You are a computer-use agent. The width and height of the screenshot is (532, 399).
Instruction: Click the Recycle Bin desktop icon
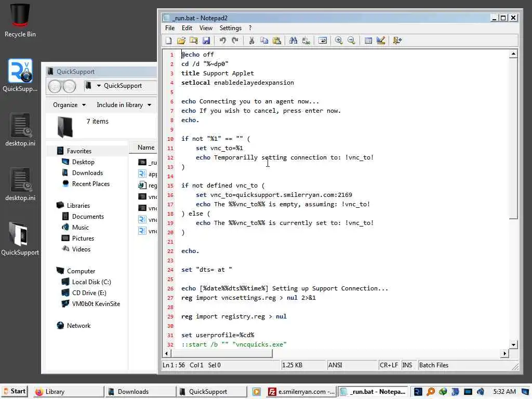(20, 20)
